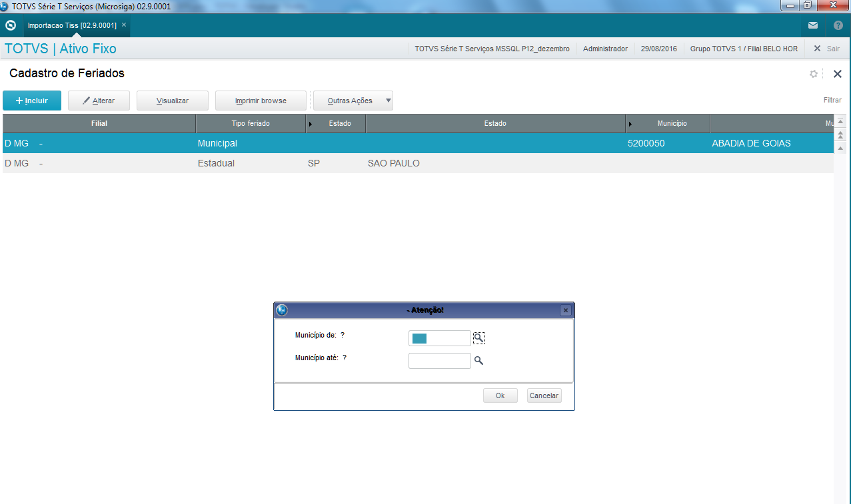Viewport: 851px width, 504px height.
Task: Close the Importacao Tiss tab
Action: point(124,25)
